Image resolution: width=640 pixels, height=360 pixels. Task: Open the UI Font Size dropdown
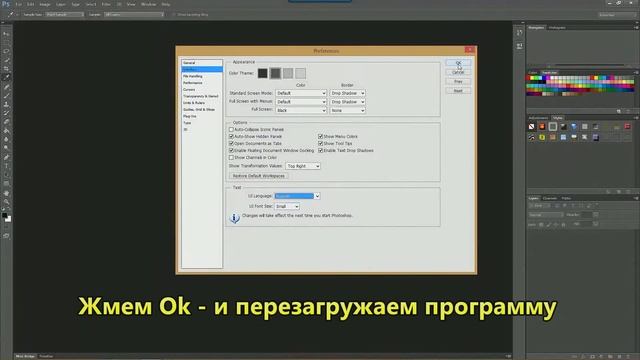(287, 206)
